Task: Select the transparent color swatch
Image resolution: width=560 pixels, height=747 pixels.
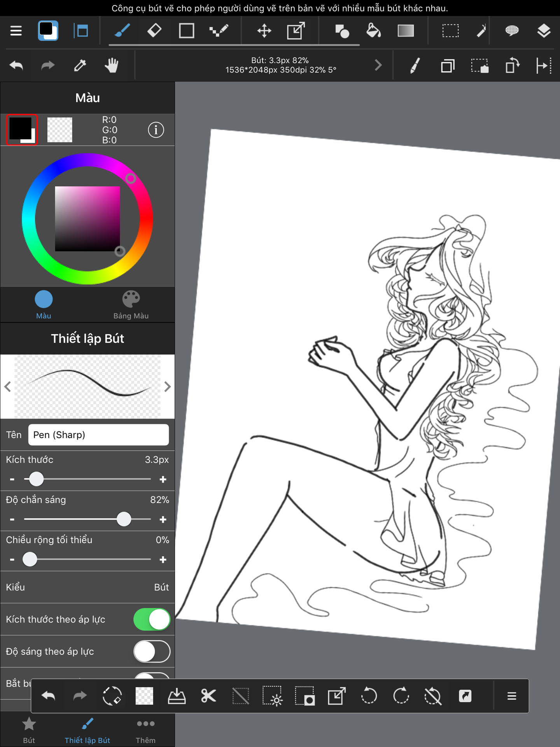Action: pyautogui.click(x=59, y=130)
